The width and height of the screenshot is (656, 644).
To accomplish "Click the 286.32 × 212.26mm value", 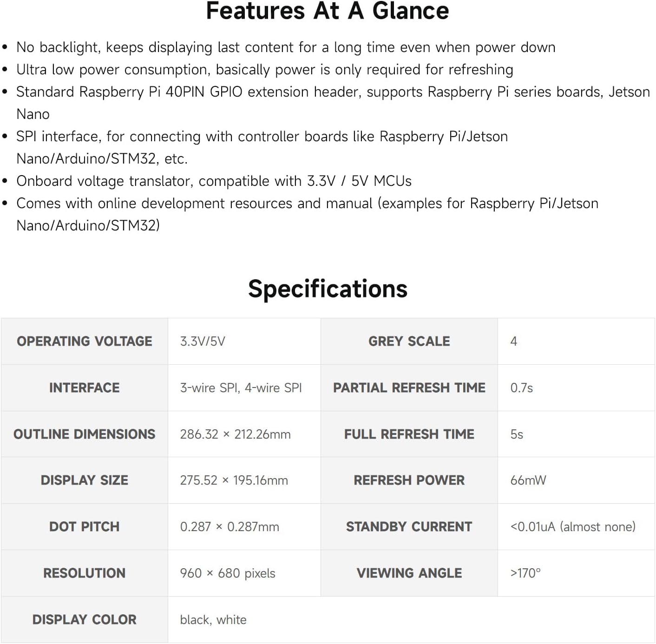I will (x=235, y=434).
